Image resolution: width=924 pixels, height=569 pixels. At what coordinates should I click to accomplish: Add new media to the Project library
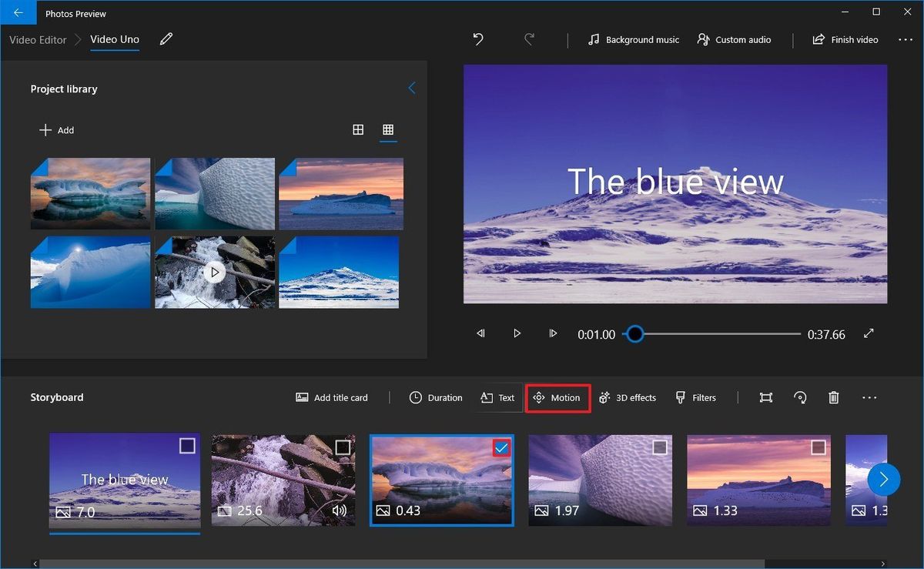coord(57,130)
